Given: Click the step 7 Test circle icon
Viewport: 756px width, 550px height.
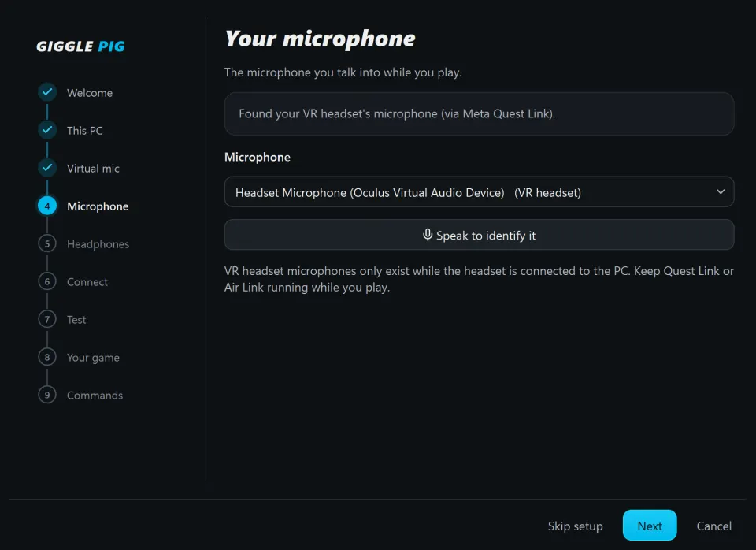Looking at the screenshot, I should tap(46, 319).
